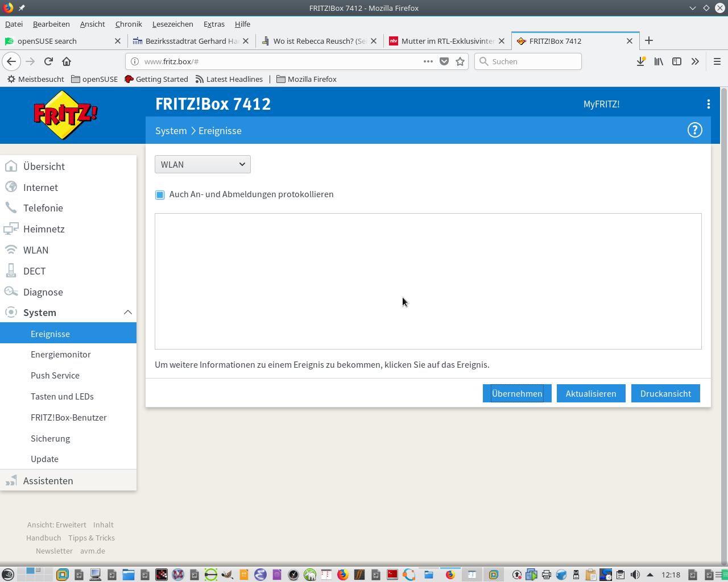Image resolution: width=728 pixels, height=582 pixels.
Task: Save page to Pocket
Action: click(x=444, y=61)
